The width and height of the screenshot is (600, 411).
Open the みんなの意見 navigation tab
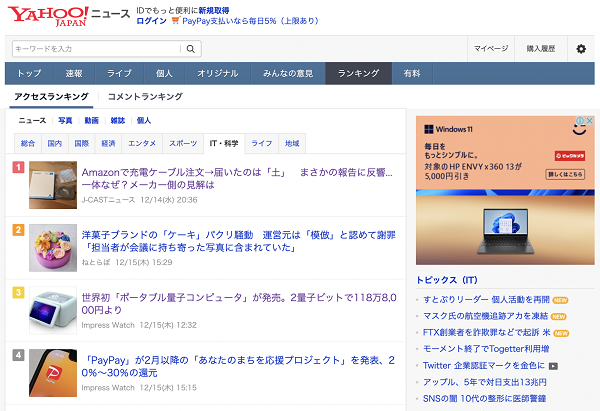[288, 73]
